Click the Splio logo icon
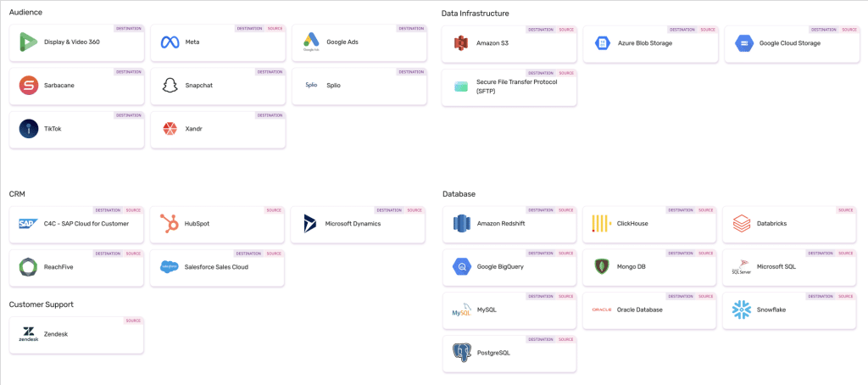The height and width of the screenshot is (385, 868). (311, 86)
